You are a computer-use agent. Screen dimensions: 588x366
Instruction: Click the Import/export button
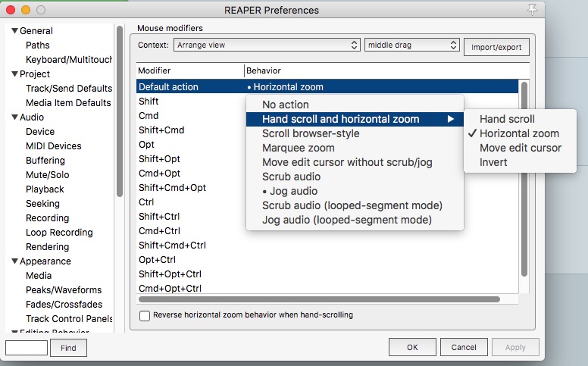[x=496, y=47]
